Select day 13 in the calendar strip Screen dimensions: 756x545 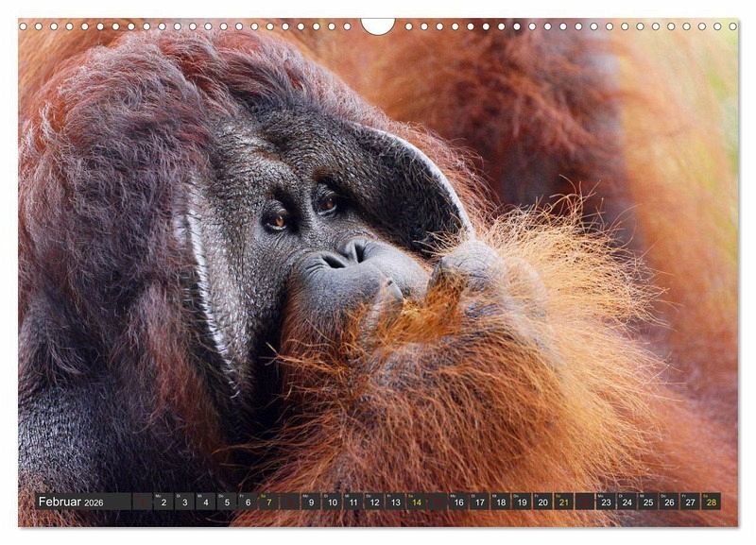[395, 502]
